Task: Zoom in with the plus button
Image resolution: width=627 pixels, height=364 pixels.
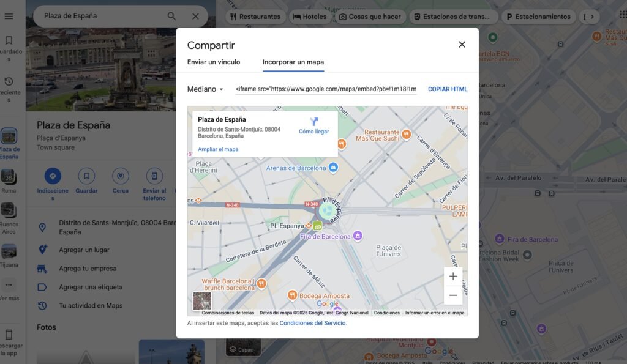Action: (x=452, y=277)
